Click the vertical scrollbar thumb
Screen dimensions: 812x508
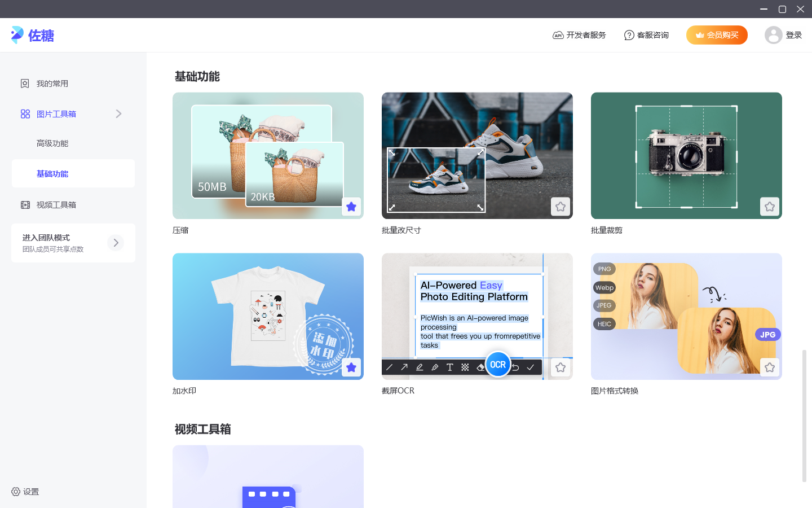[804, 416]
